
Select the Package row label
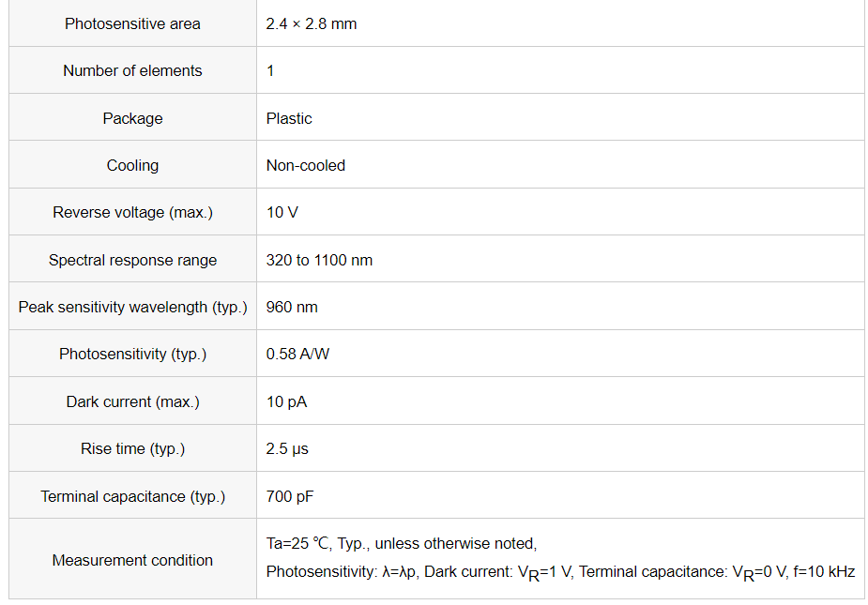pos(132,118)
